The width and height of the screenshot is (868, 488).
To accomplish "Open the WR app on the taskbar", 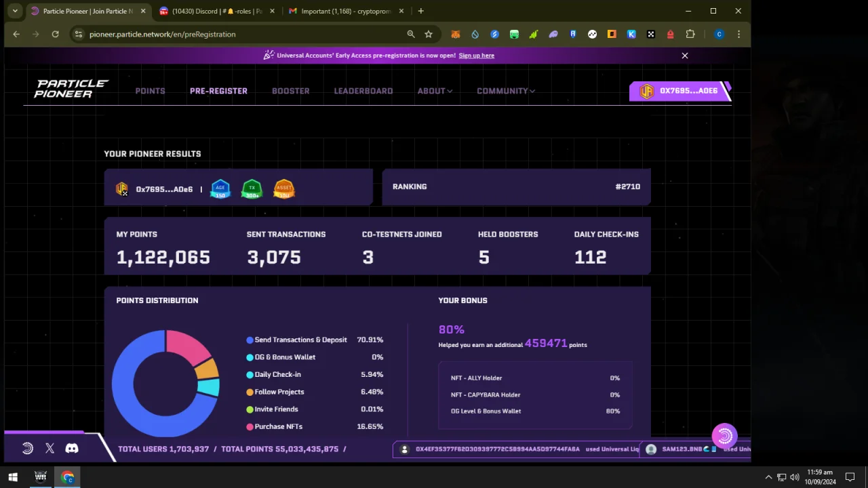I will coord(41,477).
